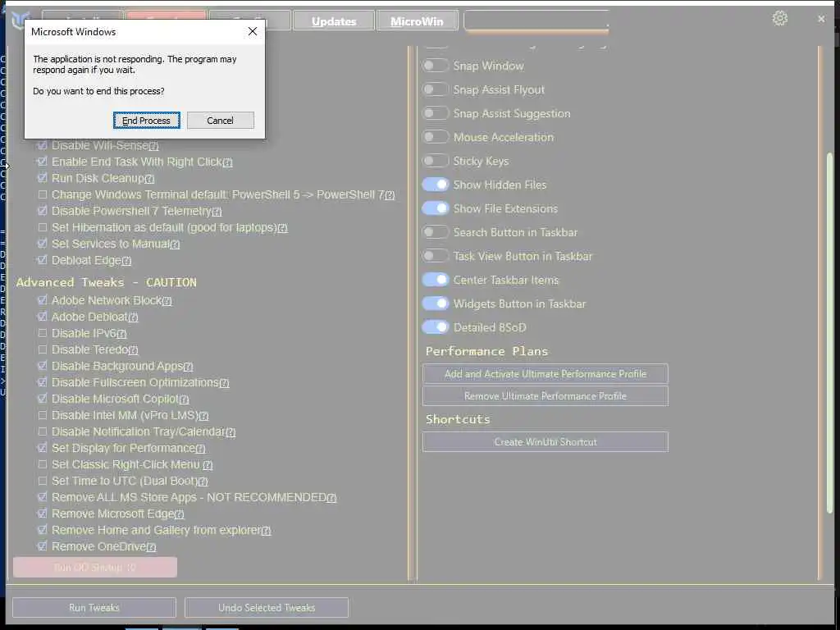Screen dimensions: 840x630
Task: Open help icon beside Disable Teredo
Action: tap(134, 350)
